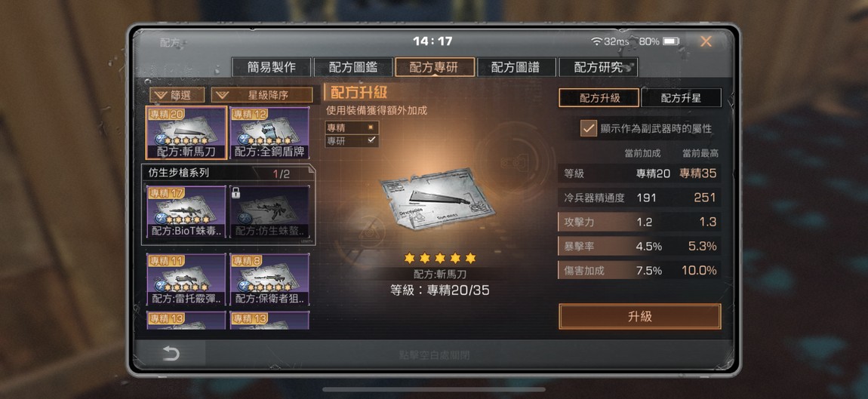Select the 配方:雷托霰彈 recipe icon
Screen dimensions: 868x399
tap(186, 280)
